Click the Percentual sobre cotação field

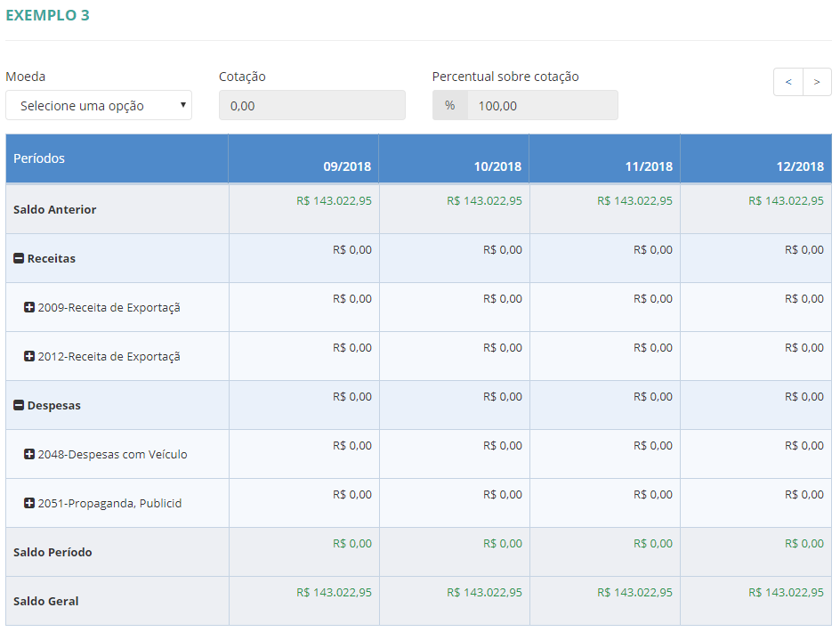coord(541,105)
